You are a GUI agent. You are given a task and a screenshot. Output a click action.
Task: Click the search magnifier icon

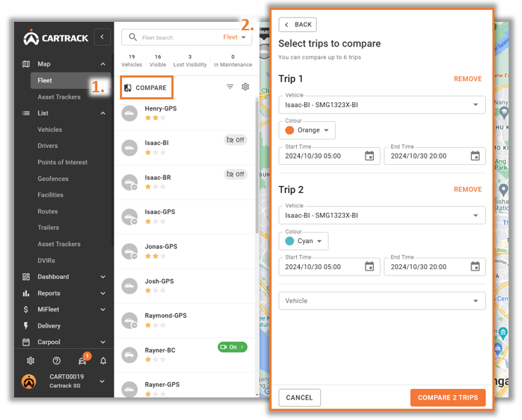(133, 37)
